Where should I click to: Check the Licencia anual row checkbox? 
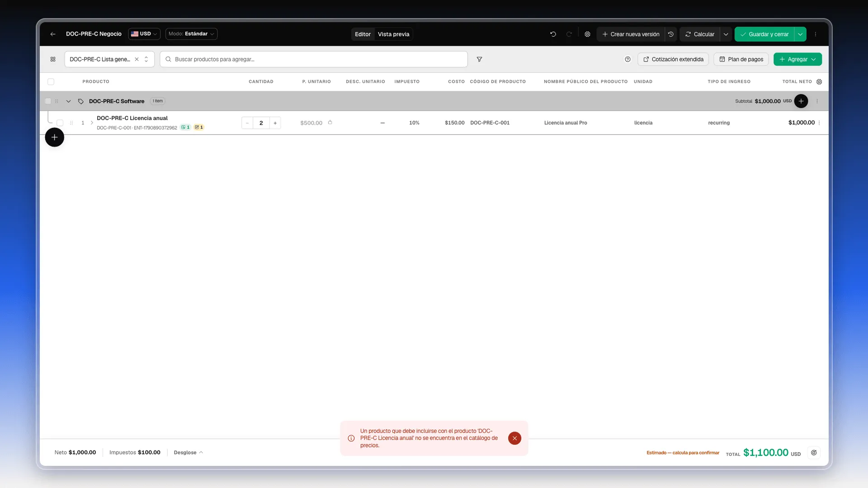pyautogui.click(x=60, y=123)
